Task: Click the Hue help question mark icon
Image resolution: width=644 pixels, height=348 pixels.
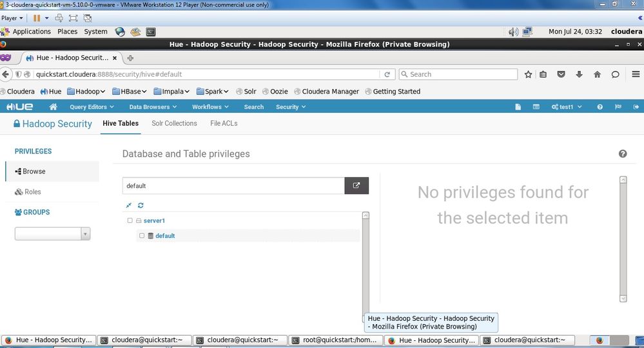Action: (600, 107)
